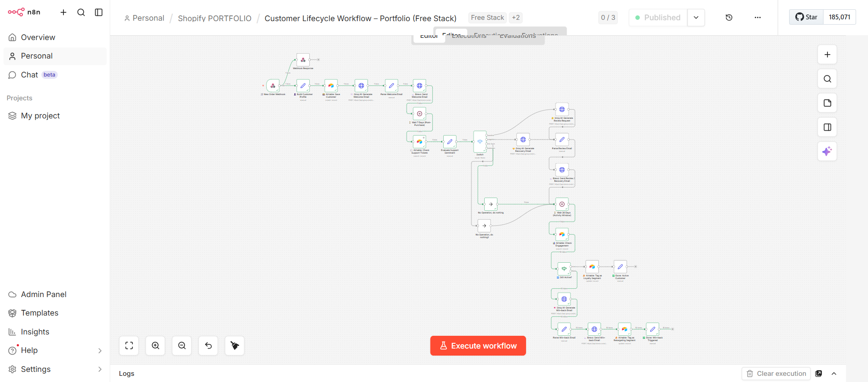Open the New Order Webhook trigger node
The width and height of the screenshot is (868, 382).
(273, 86)
